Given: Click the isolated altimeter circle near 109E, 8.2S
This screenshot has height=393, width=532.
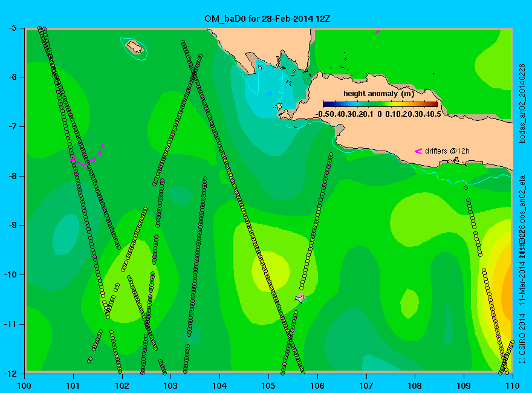Looking at the screenshot, I should (466, 187).
